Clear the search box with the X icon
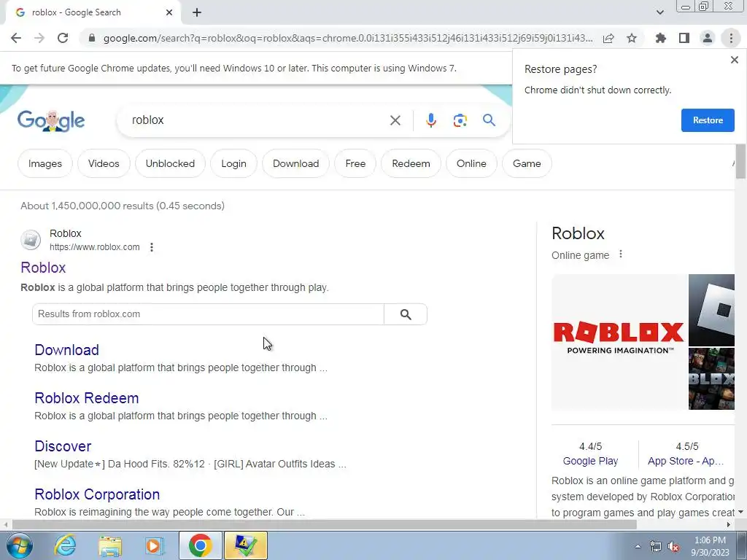The width and height of the screenshot is (747, 560). point(395,120)
